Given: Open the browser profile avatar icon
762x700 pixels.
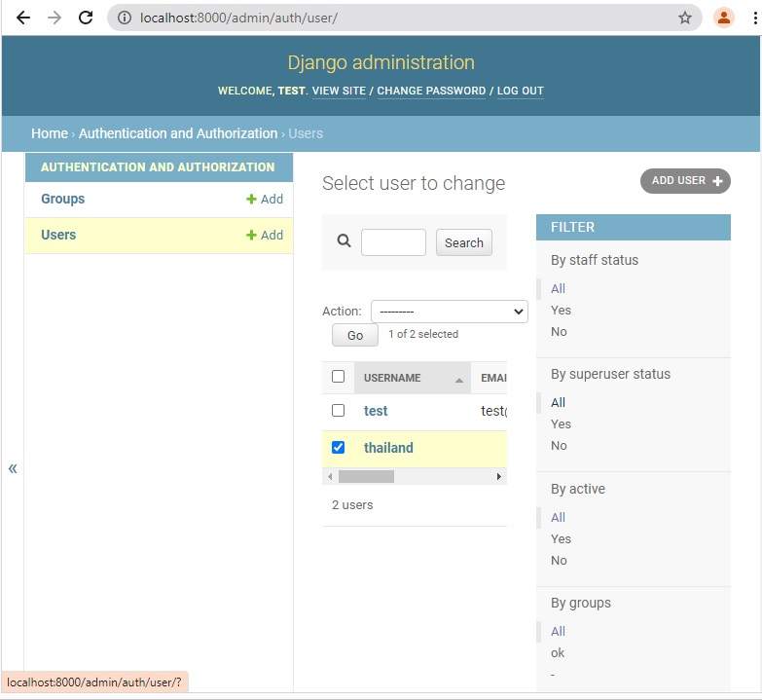Looking at the screenshot, I should pos(723,18).
